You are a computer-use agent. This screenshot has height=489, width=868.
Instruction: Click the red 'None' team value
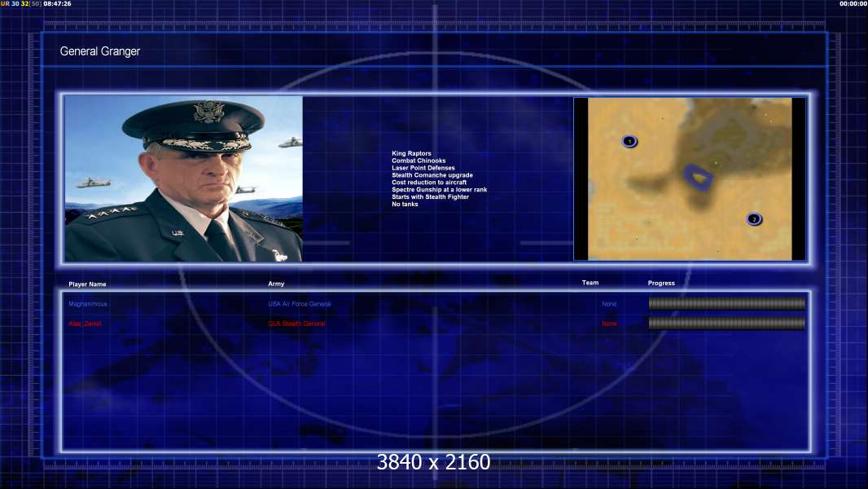(x=610, y=324)
